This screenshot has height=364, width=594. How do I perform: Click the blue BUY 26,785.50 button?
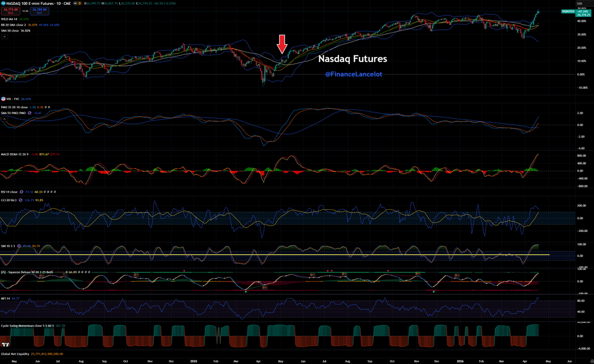pos(40,11)
